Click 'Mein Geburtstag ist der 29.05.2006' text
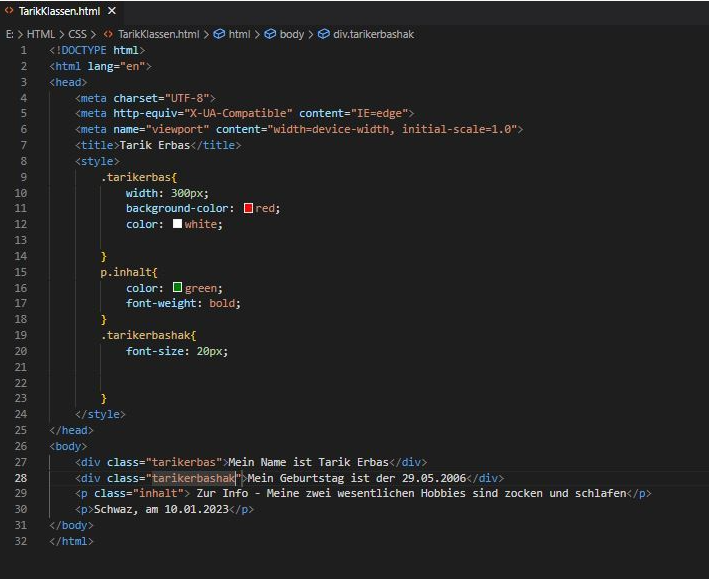The height and width of the screenshot is (579, 709). [x=357, y=478]
